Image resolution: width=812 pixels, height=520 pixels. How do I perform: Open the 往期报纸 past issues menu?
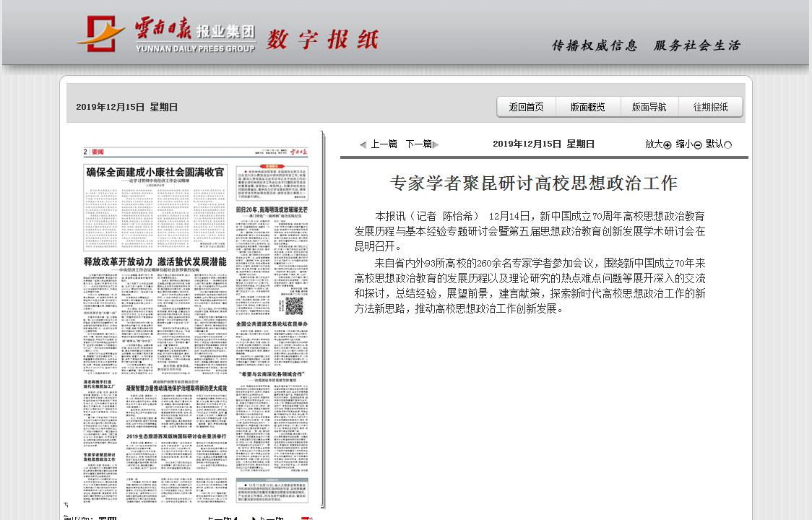click(x=711, y=107)
